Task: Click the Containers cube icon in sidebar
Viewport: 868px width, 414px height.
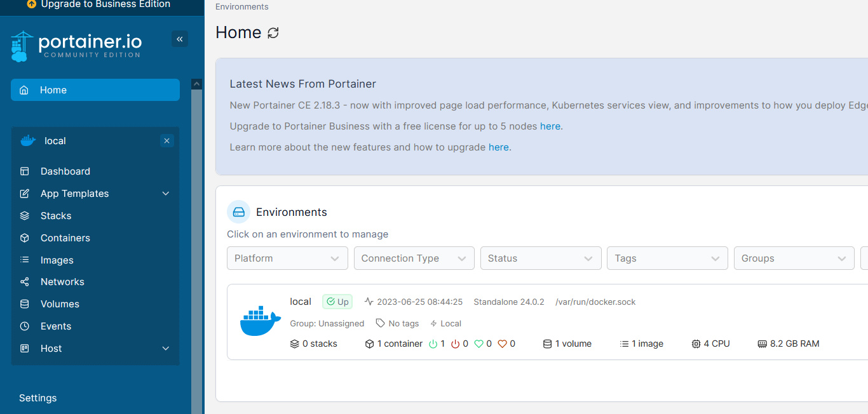Action: coord(25,238)
